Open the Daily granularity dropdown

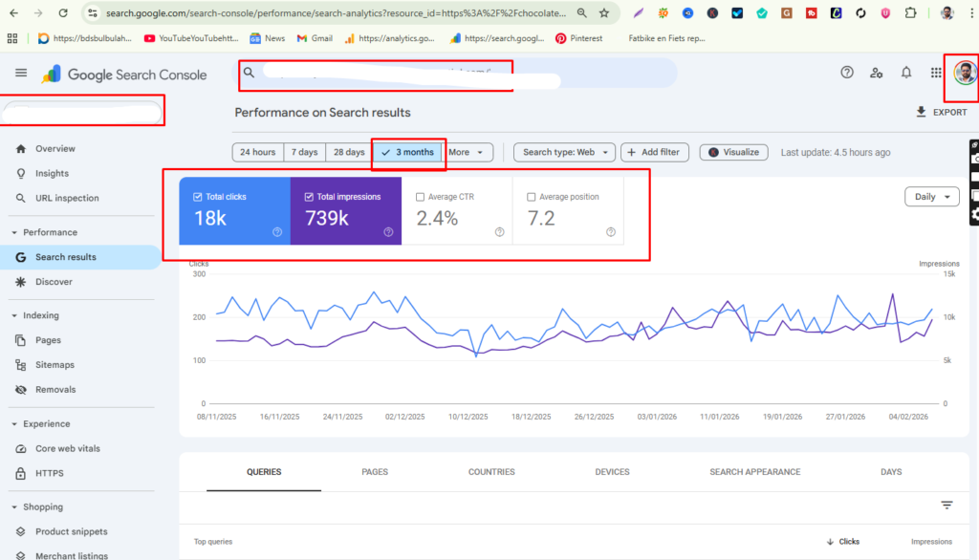(x=930, y=196)
